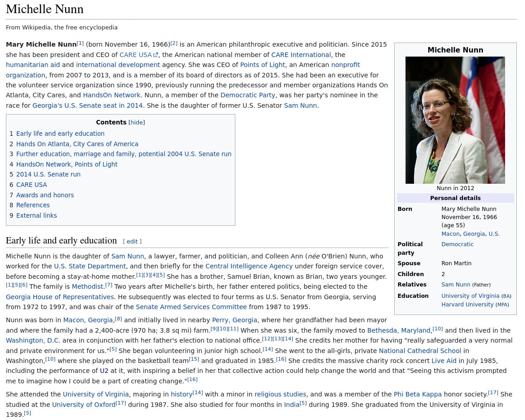Go to 'Awards and honors' section
Image resolution: width=525 pixels, height=420 pixels.
(45, 195)
